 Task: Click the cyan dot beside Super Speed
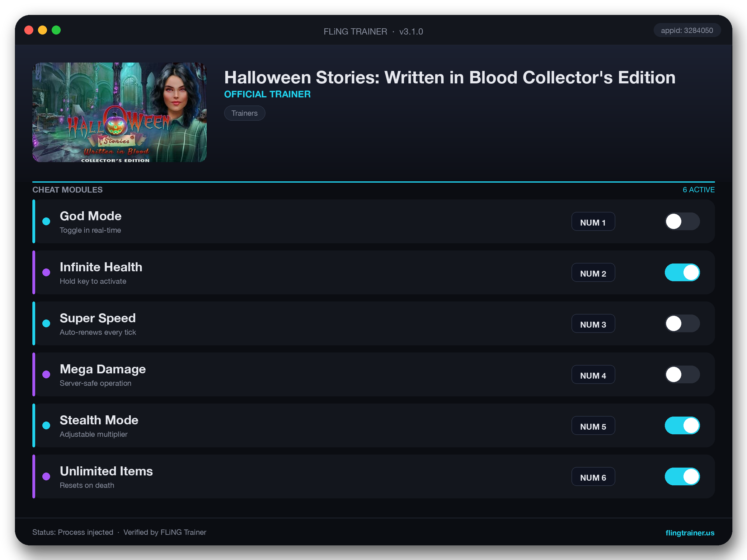[x=46, y=323]
